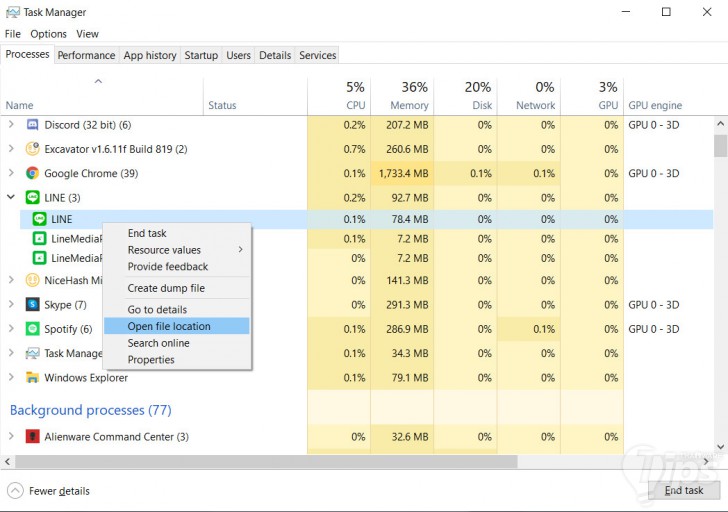Open Properties from context menu
The image size is (728, 512).
click(x=177, y=359)
